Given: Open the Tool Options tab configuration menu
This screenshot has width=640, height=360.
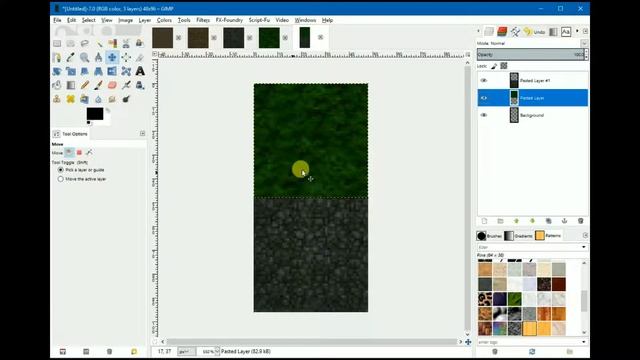Looking at the screenshot, I should coord(142,133).
